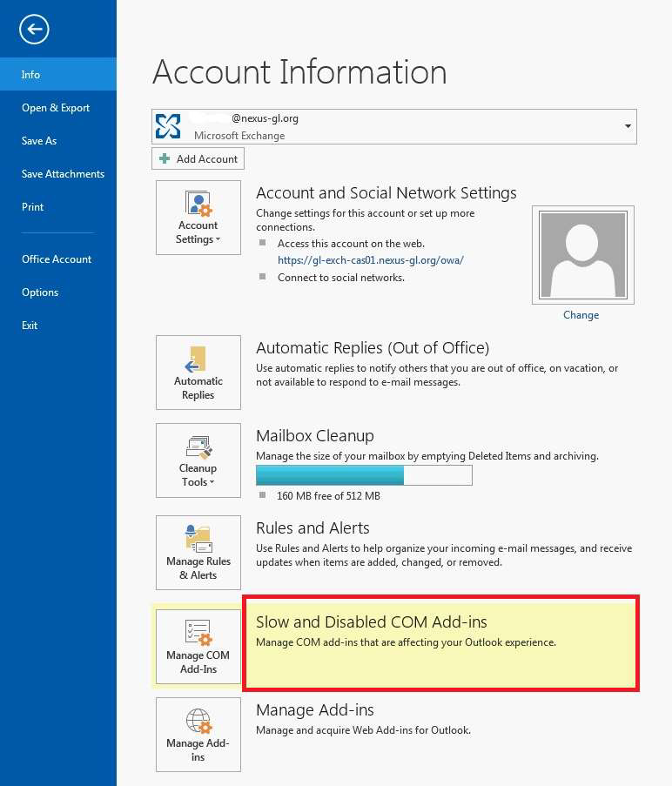The width and height of the screenshot is (672, 786).
Task: Click the green plus Add Account icon
Action: (x=165, y=159)
